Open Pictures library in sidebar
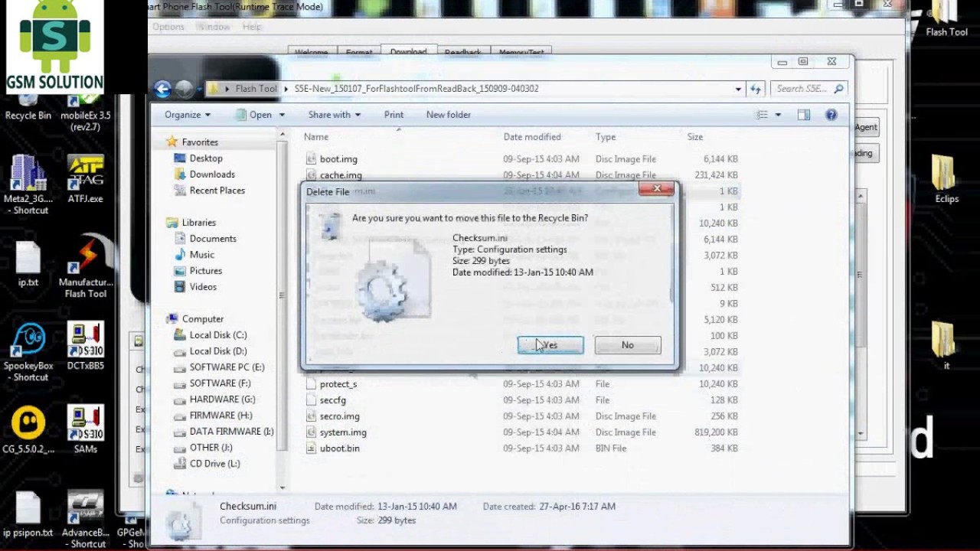Image resolution: width=980 pixels, height=551 pixels. pyautogui.click(x=206, y=271)
